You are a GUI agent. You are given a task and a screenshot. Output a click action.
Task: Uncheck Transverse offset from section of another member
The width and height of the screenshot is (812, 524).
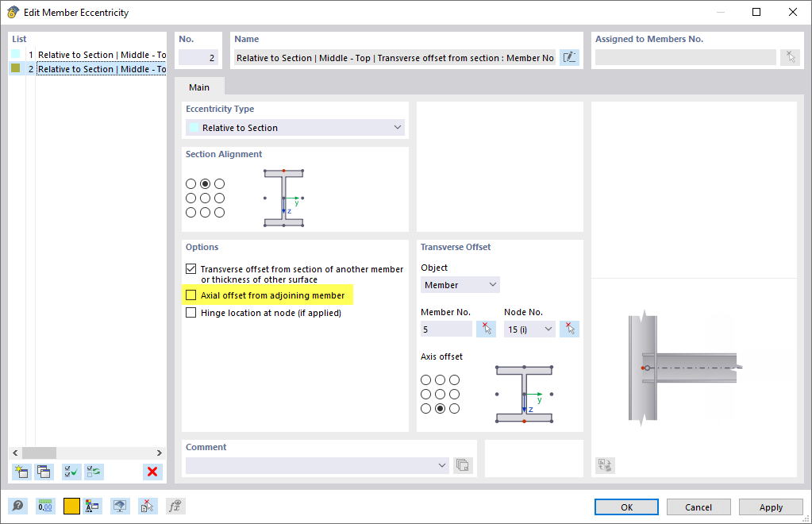click(191, 268)
